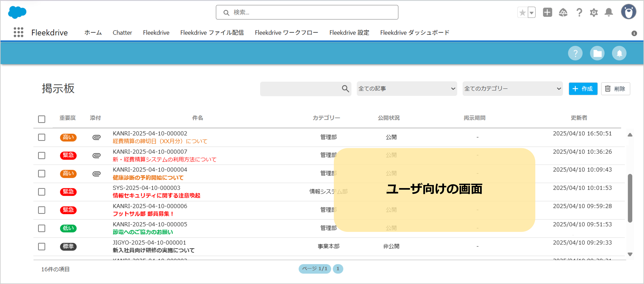Click the Fleekdrive bell icon in blue banner

tap(619, 53)
